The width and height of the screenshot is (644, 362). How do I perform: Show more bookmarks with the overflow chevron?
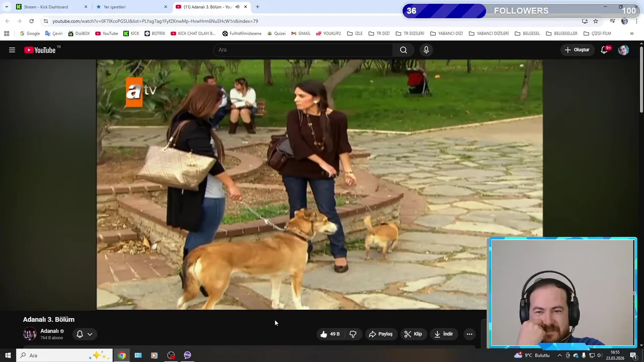pyautogui.click(x=631, y=34)
